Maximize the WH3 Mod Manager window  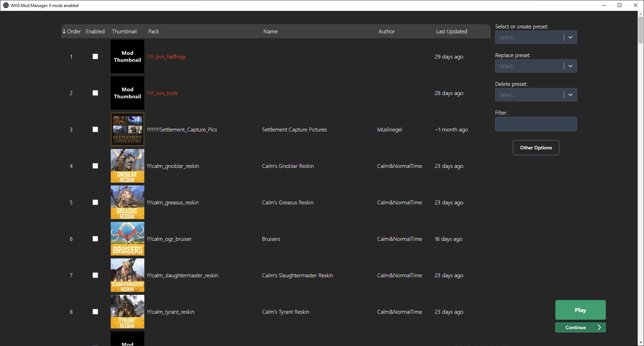tap(619, 5)
